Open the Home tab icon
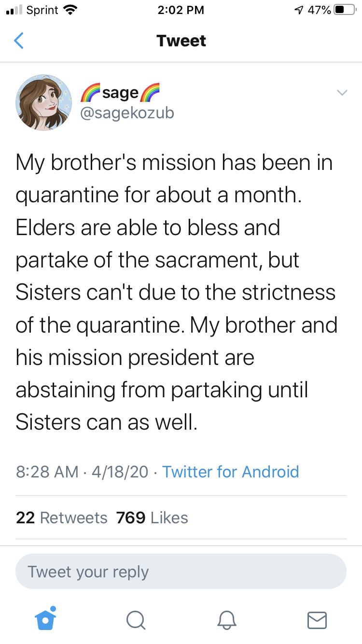The image size is (362, 644). (x=46, y=619)
